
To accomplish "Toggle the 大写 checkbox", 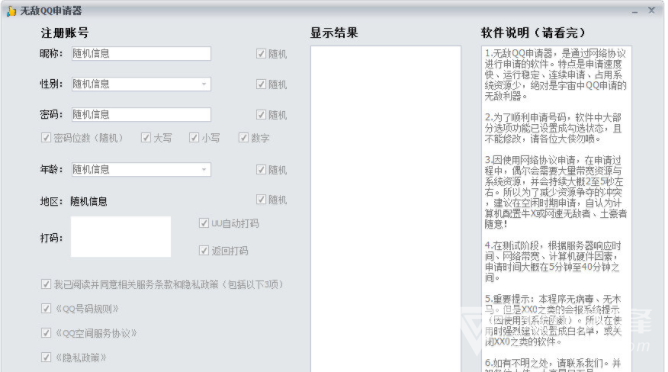I will (x=146, y=138).
